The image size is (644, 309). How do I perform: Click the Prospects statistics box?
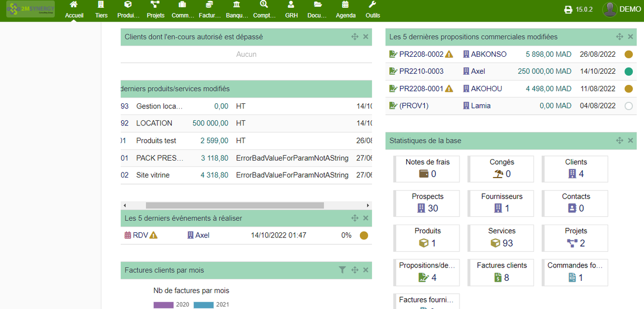(x=427, y=203)
